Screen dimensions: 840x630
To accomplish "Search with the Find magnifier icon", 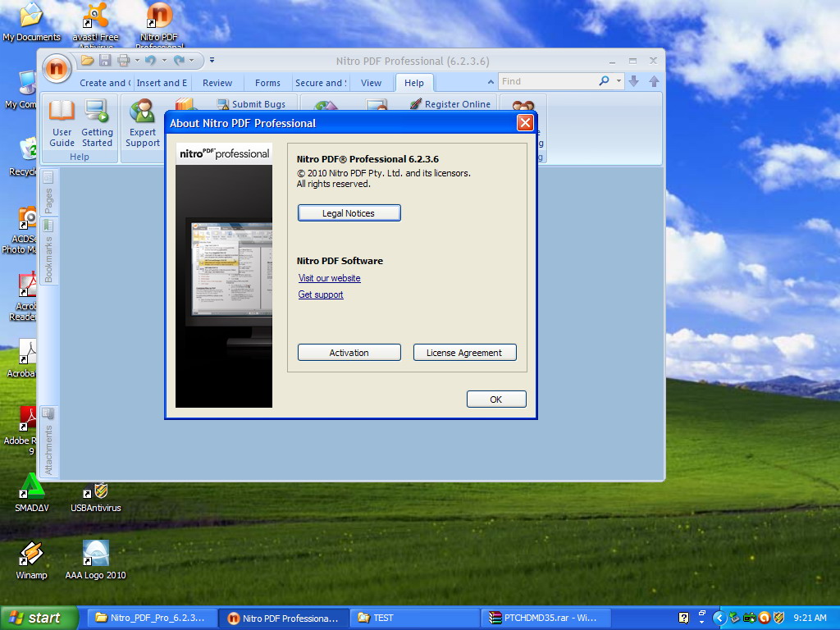I will [605, 81].
